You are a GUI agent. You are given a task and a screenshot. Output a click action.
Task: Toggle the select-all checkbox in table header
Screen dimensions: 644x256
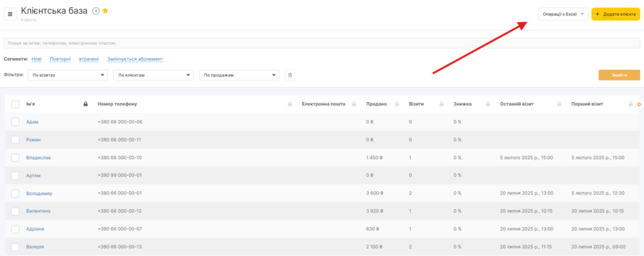pyautogui.click(x=15, y=104)
